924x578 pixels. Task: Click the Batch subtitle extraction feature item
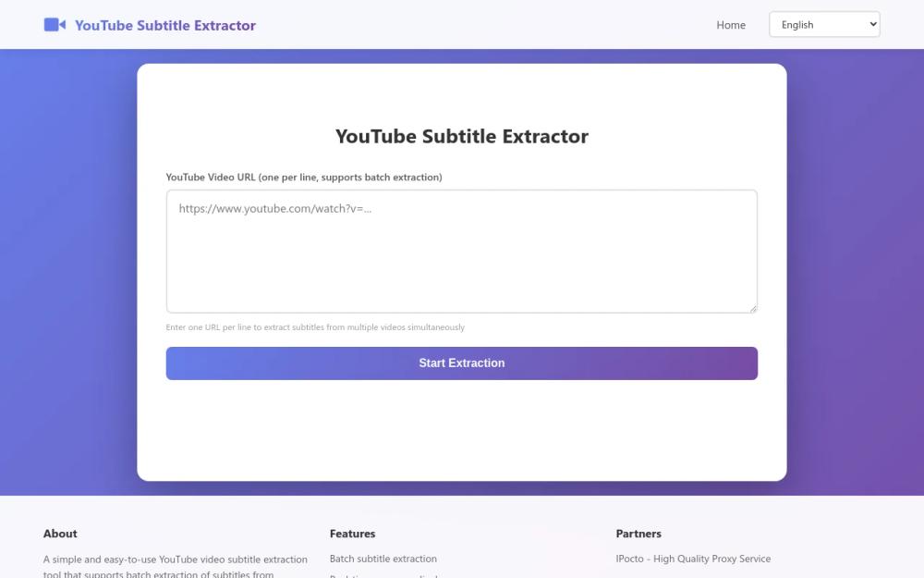point(383,559)
